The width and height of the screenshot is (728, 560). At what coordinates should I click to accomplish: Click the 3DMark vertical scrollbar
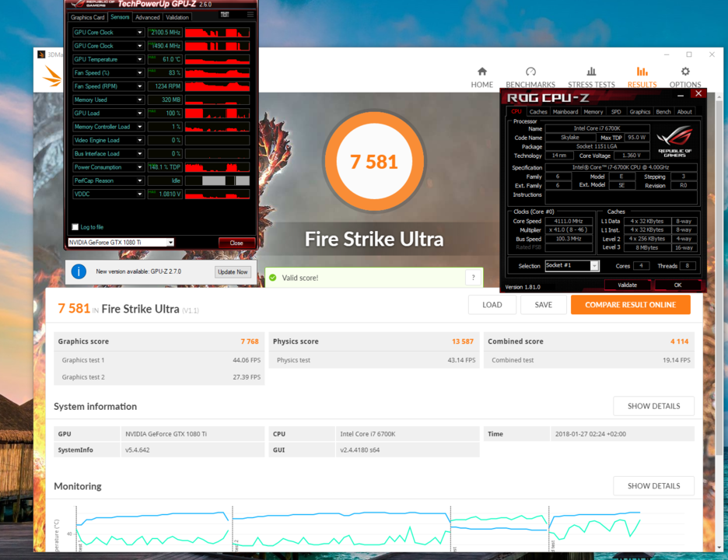click(x=719, y=278)
